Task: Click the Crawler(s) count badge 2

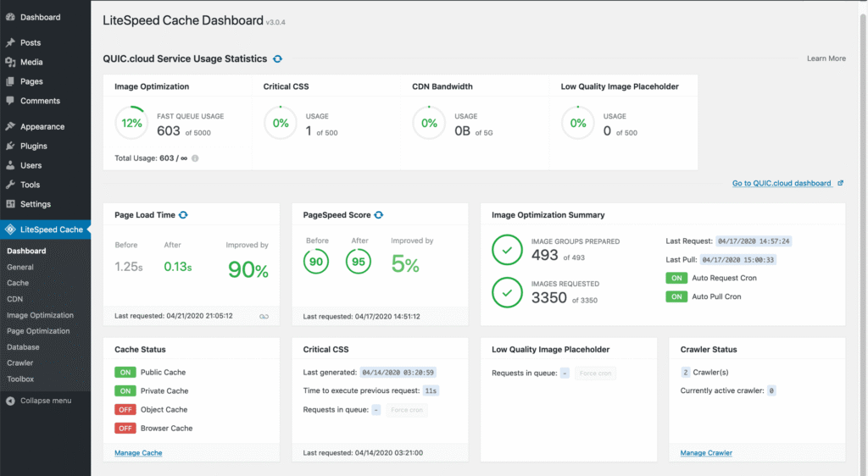Action: pos(685,373)
